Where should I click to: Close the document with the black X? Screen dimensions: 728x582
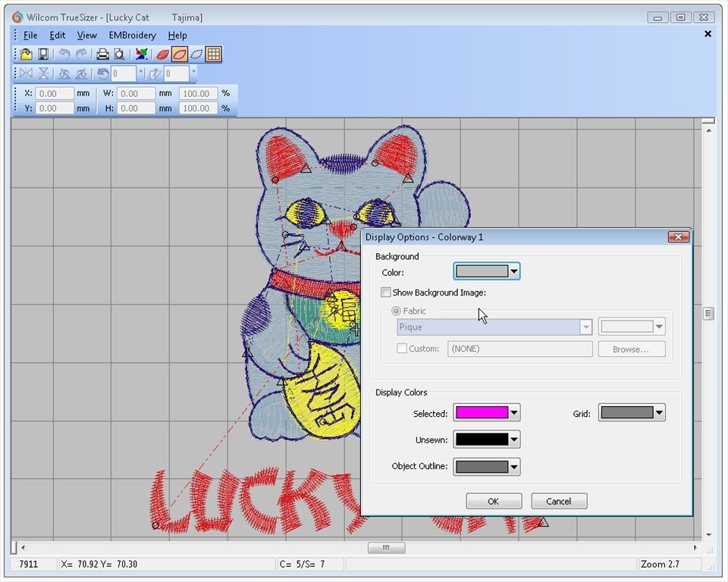[x=708, y=34]
